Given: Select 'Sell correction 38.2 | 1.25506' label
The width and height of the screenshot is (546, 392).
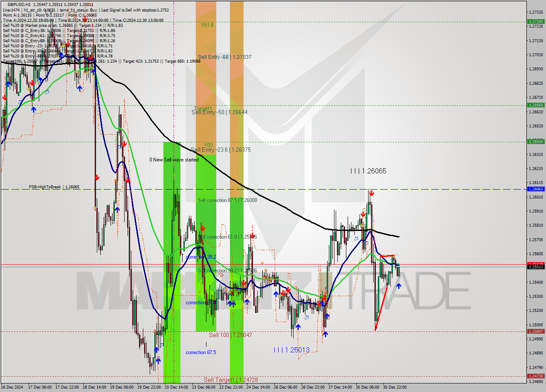Looking at the screenshot, I should pos(227,271).
